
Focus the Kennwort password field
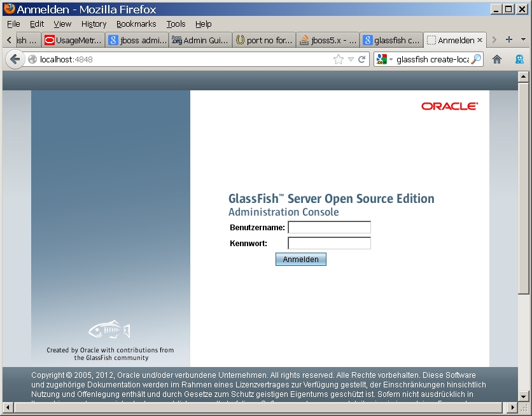[329, 243]
